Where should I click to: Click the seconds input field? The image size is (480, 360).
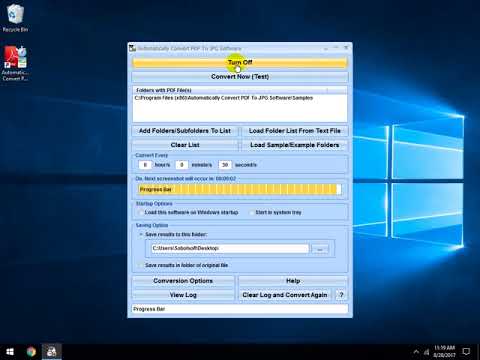click(225, 165)
